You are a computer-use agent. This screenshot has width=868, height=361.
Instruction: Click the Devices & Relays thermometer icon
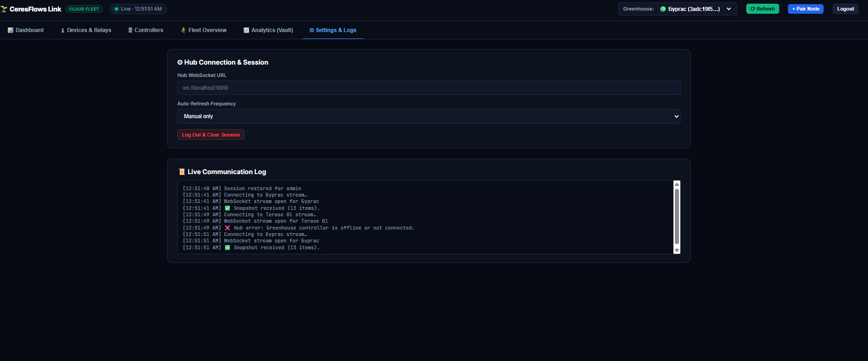(63, 30)
